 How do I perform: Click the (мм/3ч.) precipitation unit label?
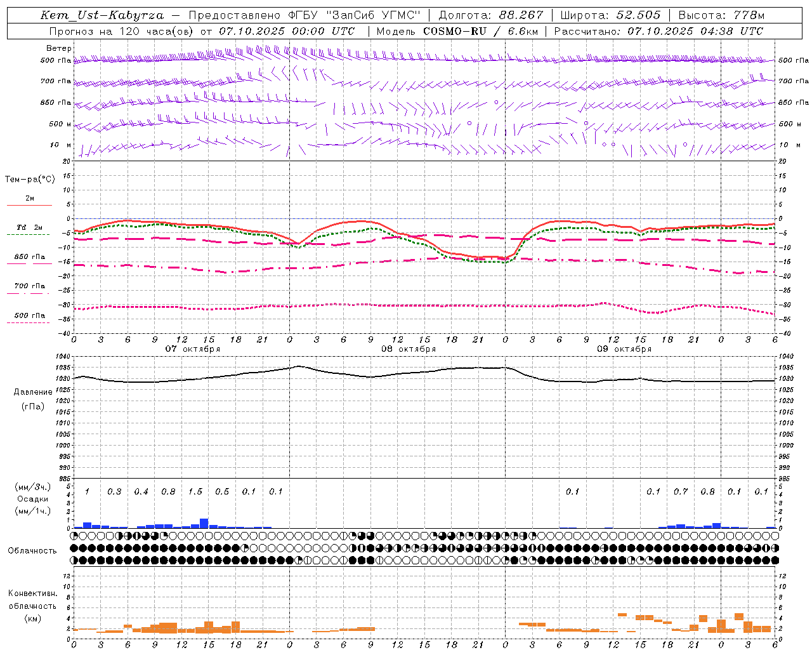[x=32, y=487]
